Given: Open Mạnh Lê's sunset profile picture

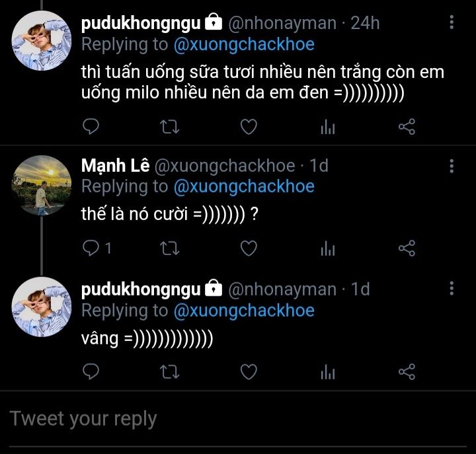Looking at the screenshot, I should [x=42, y=185].
